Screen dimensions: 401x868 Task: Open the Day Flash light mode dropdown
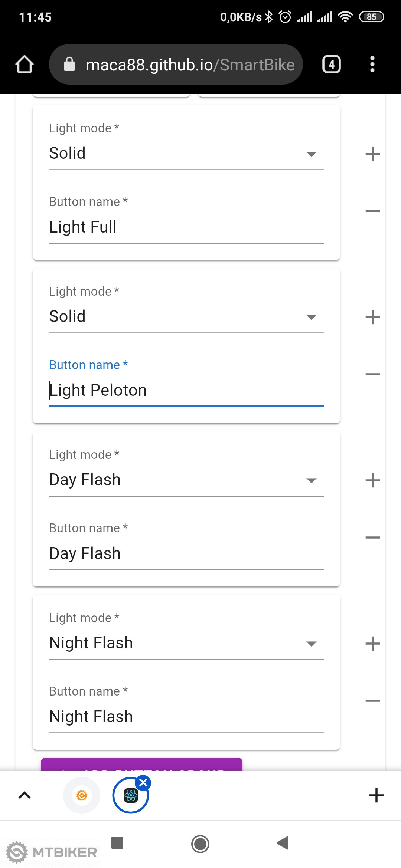pos(186,480)
